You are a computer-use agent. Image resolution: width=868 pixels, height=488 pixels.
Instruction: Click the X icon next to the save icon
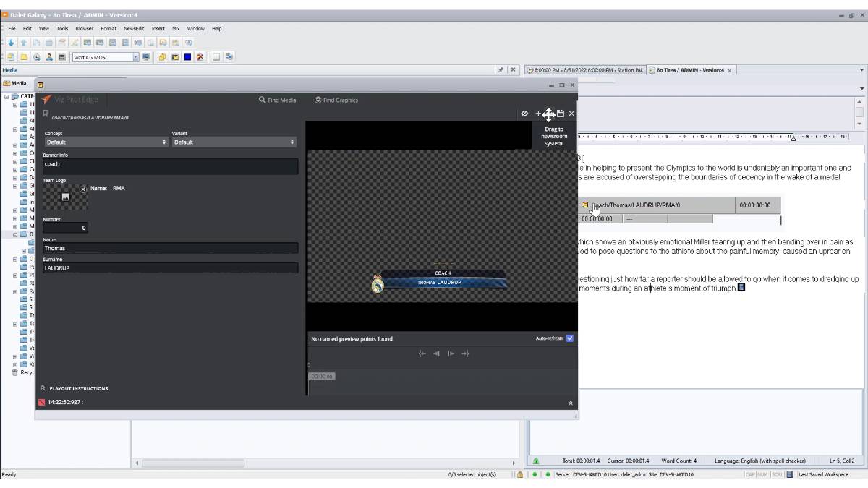571,114
